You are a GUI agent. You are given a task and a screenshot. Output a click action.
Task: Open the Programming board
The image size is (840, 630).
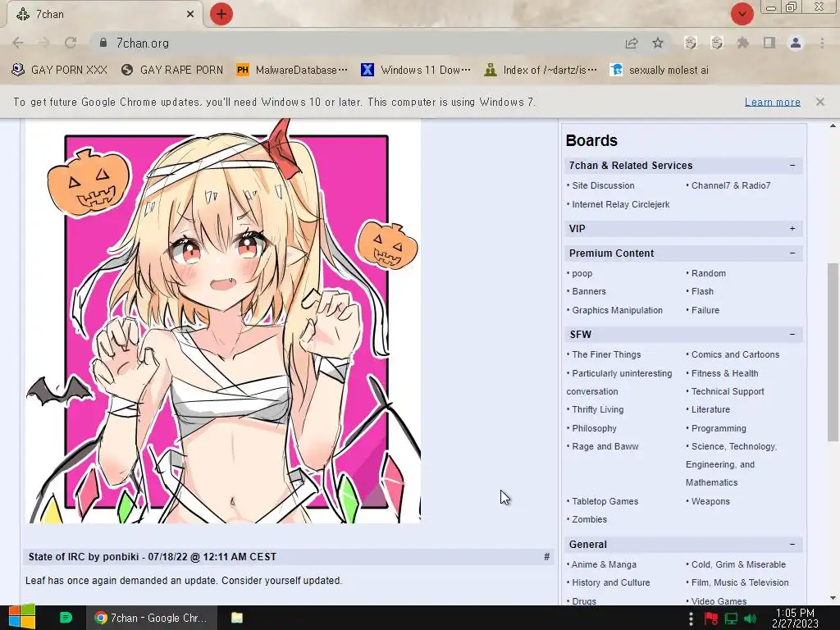719,428
